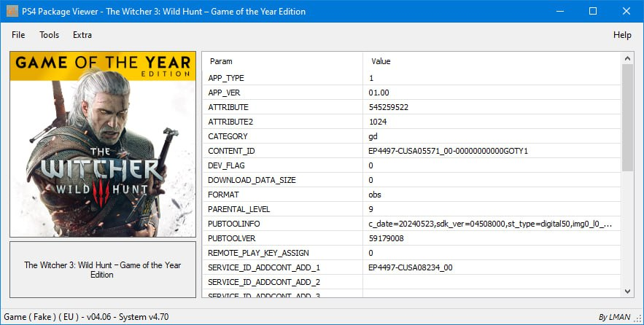Screen dimensions: 644x325
Task: Click the value 545259522
Action: pyautogui.click(x=388, y=107)
